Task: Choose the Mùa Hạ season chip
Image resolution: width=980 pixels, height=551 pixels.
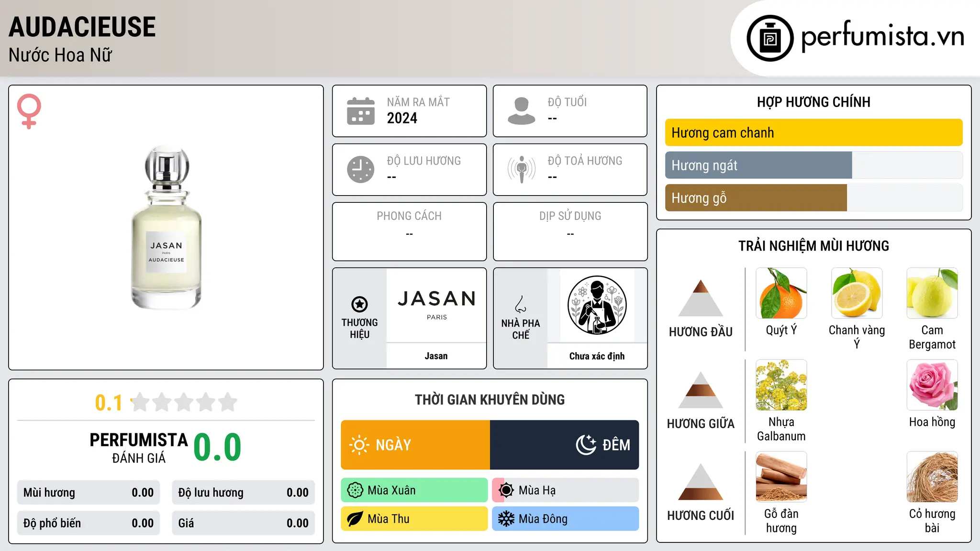Action: click(566, 490)
